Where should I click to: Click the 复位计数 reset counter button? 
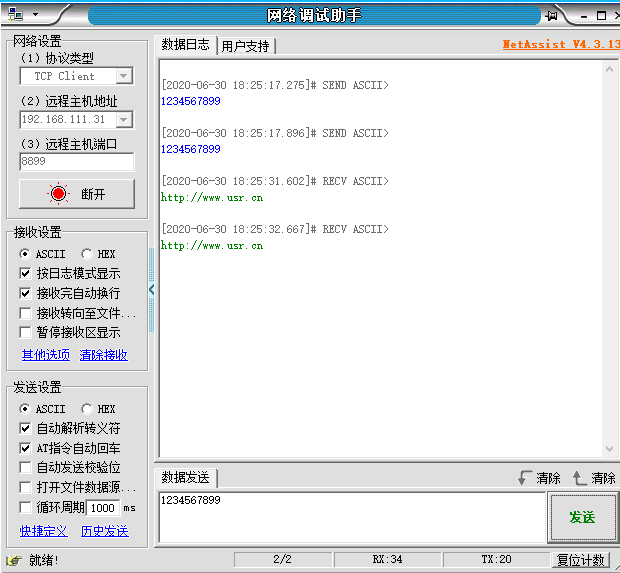[x=581, y=560]
